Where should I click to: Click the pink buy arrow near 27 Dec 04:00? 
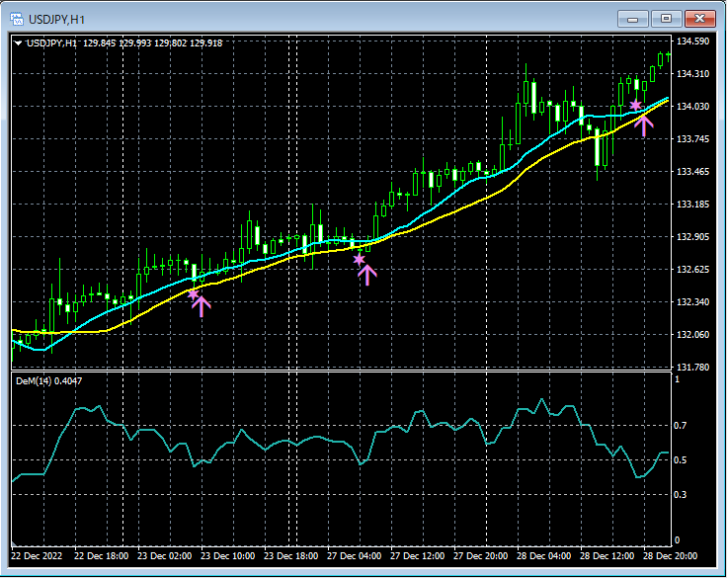point(366,275)
